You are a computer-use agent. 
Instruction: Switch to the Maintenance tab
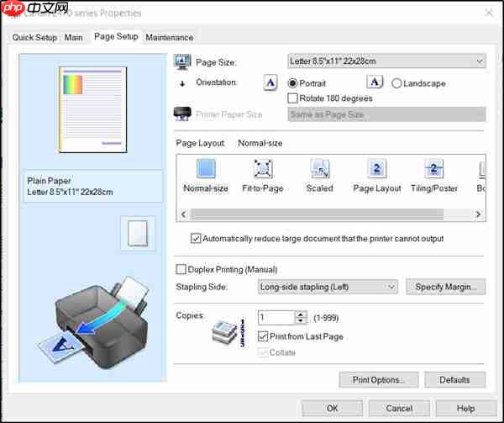coord(170,37)
